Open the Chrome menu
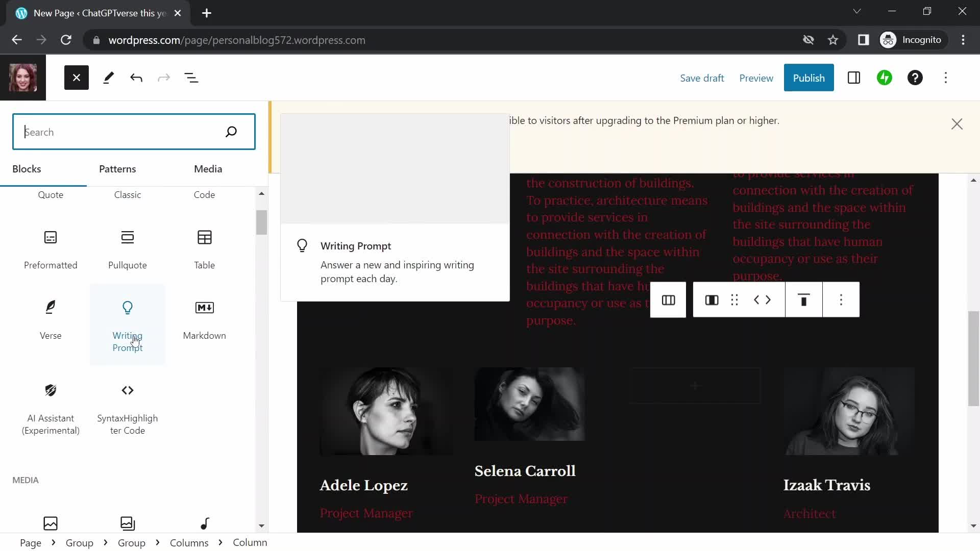The width and height of the screenshot is (980, 551). coord(963,40)
